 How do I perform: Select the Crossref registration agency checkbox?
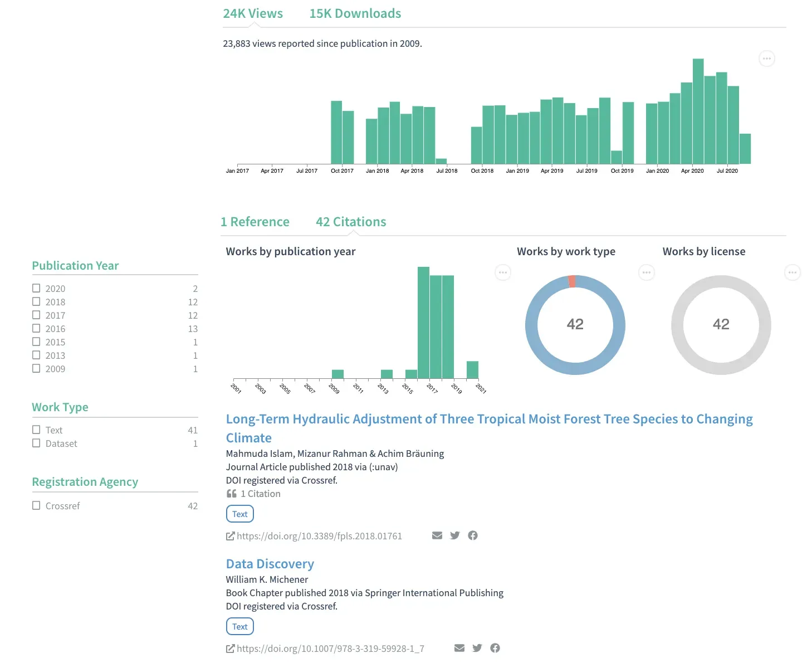tap(36, 505)
